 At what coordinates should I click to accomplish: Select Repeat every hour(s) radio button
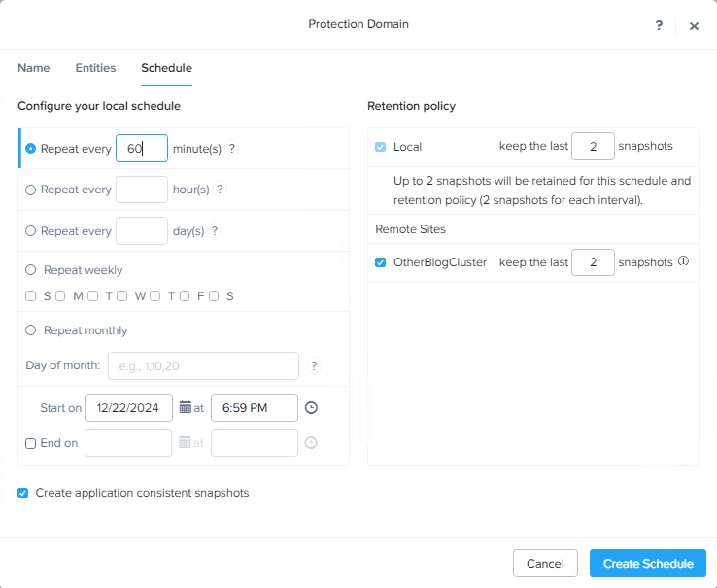click(x=31, y=190)
